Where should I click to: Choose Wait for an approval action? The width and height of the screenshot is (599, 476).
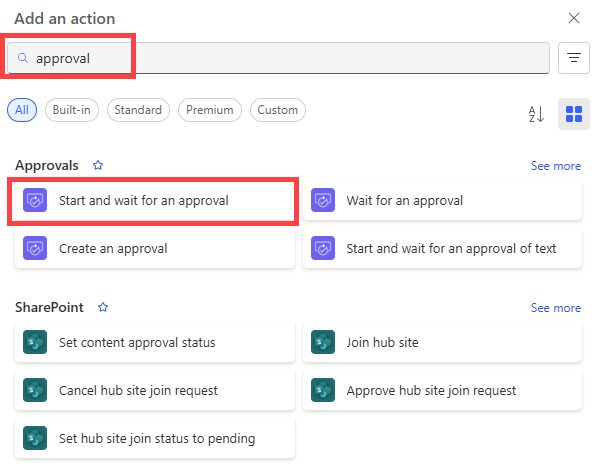click(442, 201)
